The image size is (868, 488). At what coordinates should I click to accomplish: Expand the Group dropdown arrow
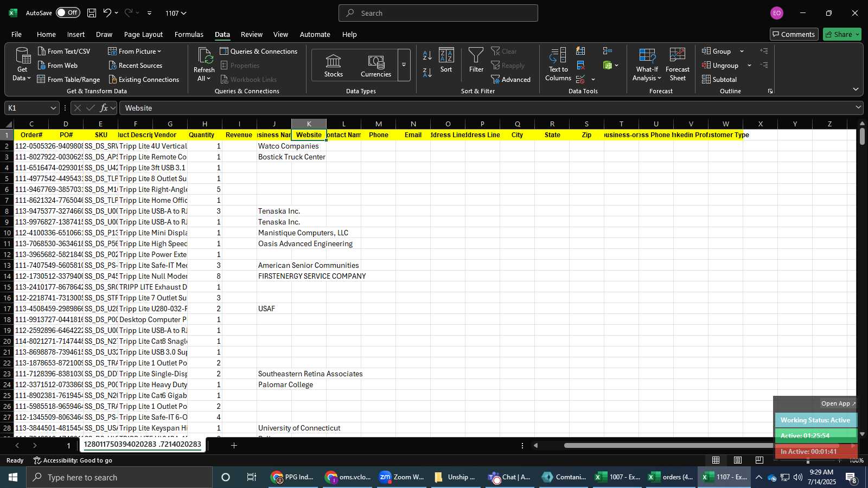[742, 51]
